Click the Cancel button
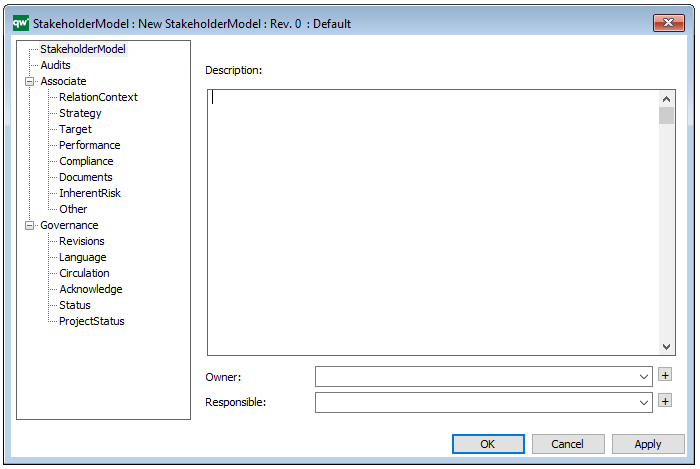 [x=568, y=444]
